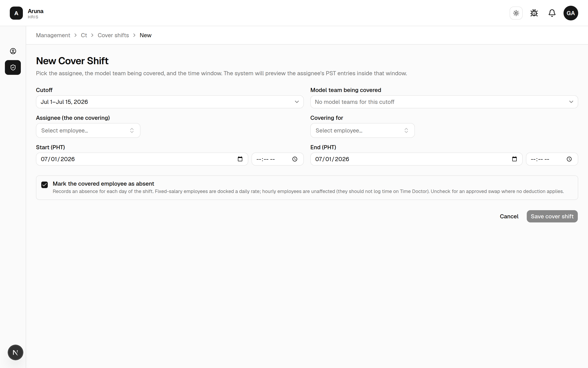The height and width of the screenshot is (368, 588).
Task: Click the Mark the covered employee as absent label
Action: (103, 184)
